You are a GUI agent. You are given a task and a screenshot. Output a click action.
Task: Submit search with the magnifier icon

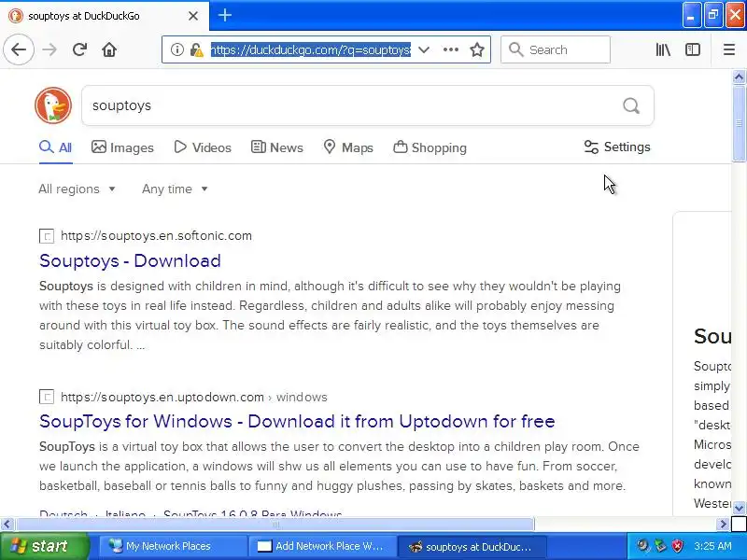(631, 105)
